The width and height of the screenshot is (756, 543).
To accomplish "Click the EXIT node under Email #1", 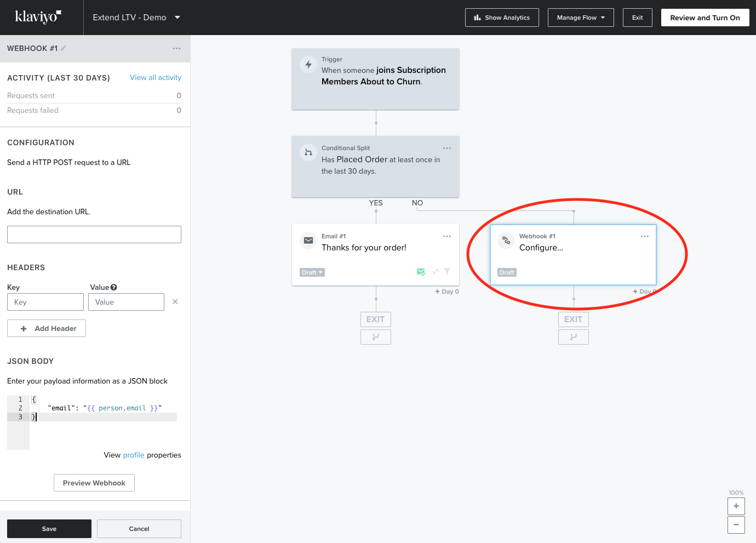I will [376, 319].
